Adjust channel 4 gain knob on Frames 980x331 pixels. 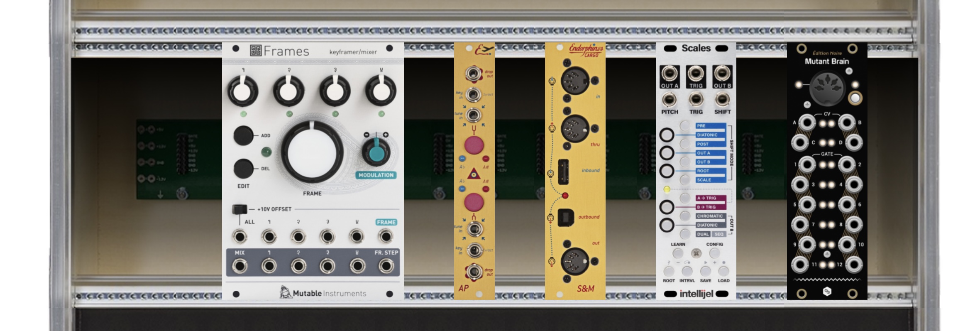pyautogui.click(x=381, y=91)
